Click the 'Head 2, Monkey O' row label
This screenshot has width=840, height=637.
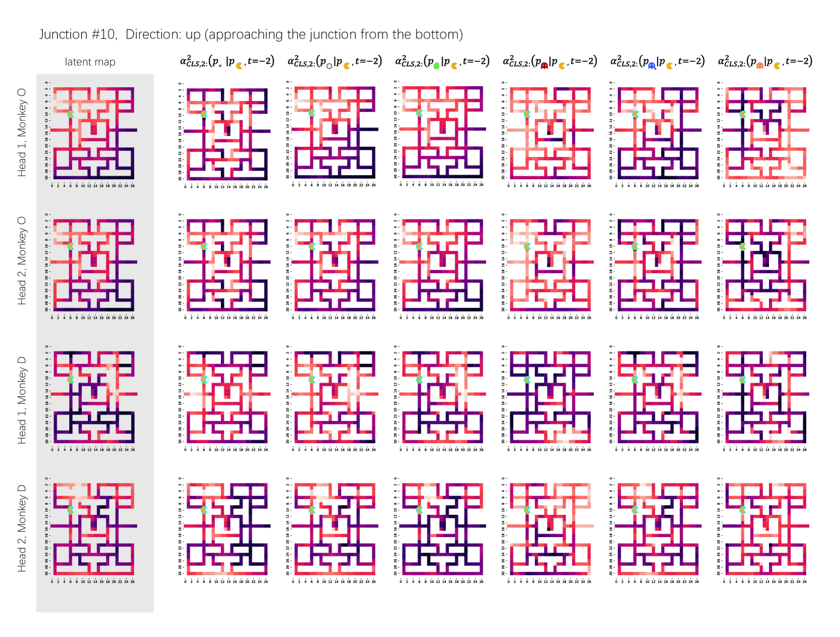click(22, 260)
